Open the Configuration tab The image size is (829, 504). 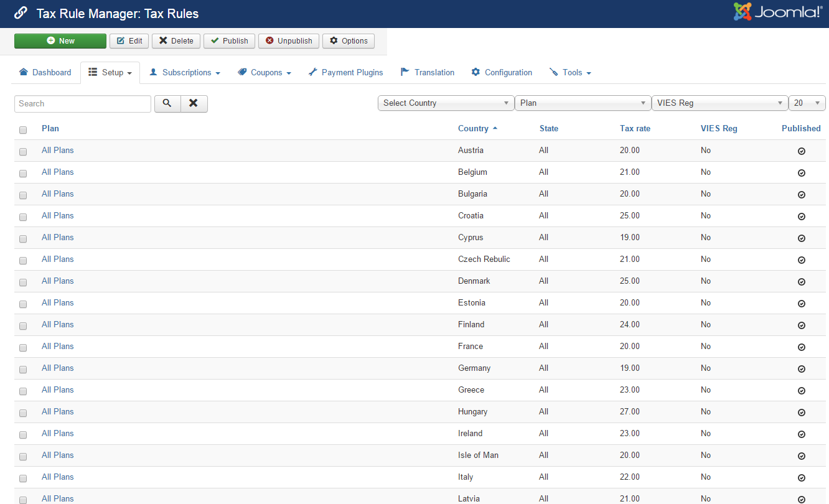[502, 73]
